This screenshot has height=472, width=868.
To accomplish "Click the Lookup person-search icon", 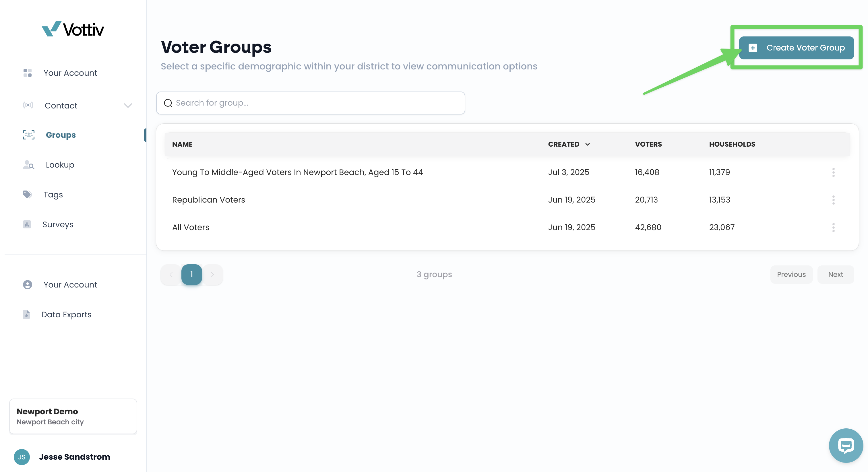I will click(x=29, y=165).
